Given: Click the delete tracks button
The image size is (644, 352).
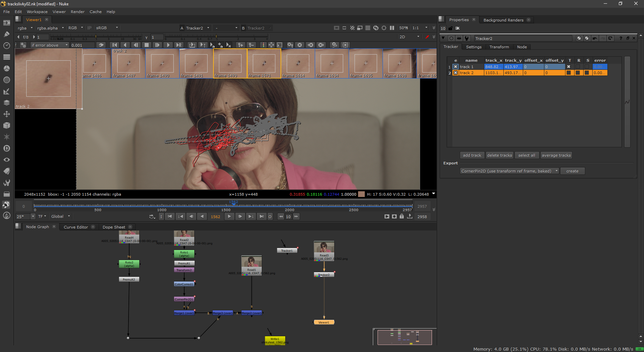Looking at the screenshot, I should click(x=499, y=155).
